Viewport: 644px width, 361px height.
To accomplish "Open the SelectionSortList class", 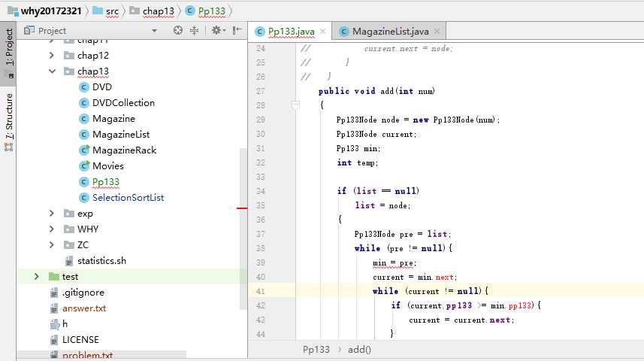I will [x=128, y=198].
